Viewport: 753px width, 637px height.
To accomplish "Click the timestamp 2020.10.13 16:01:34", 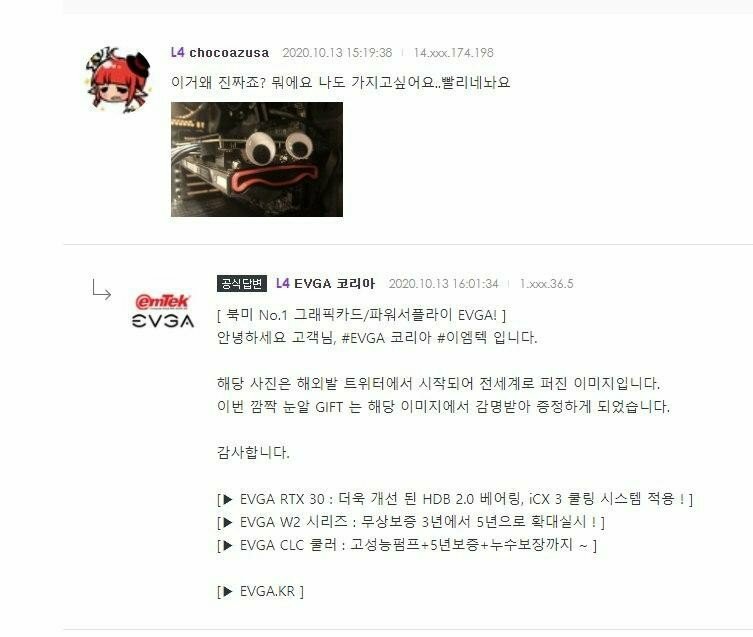I will [443, 283].
